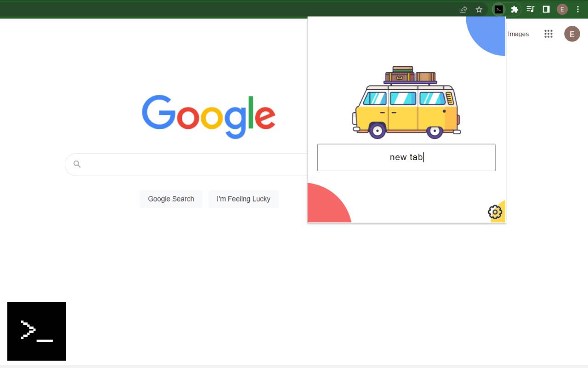This screenshot has width=588, height=368.
Task: Open the Google apps grid
Action: point(548,34)
